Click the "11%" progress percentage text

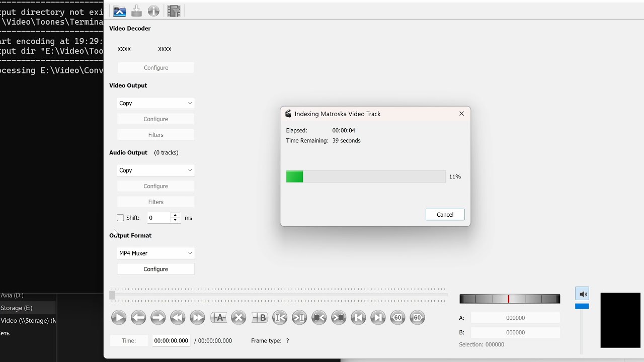pos(455,177)
